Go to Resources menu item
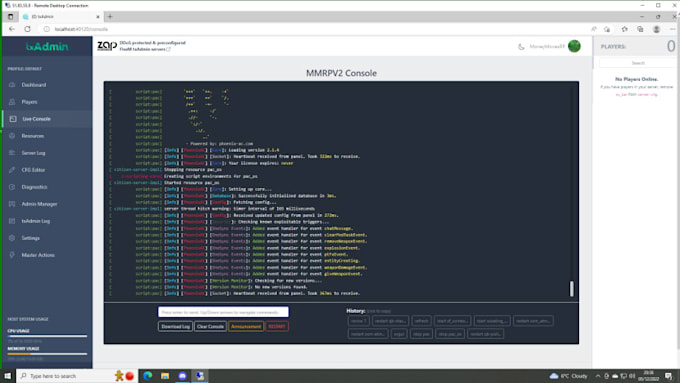 pyautogui.click(x=33, y=136)
